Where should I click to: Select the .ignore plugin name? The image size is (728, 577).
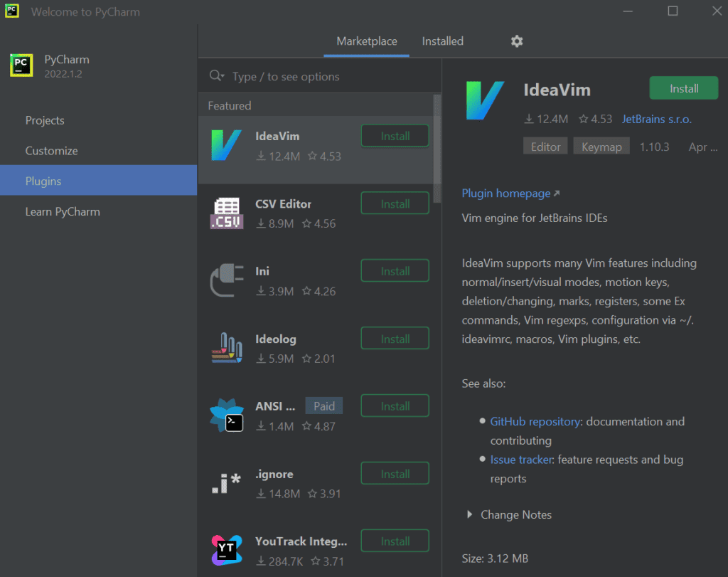(x=274, y=475)
